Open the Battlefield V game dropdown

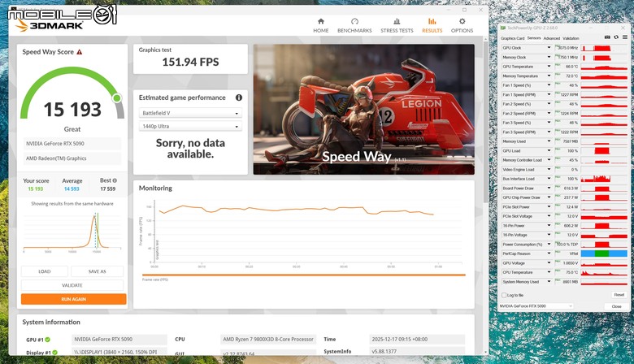point(190,113)
